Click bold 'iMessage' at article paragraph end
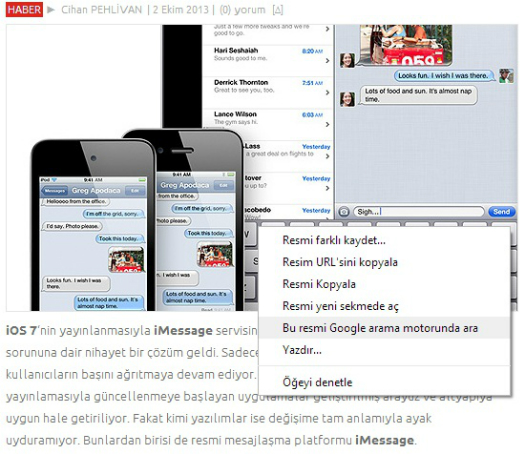This screenshot has height=454, width=525. pyautogui.click(x=384, y=440)
